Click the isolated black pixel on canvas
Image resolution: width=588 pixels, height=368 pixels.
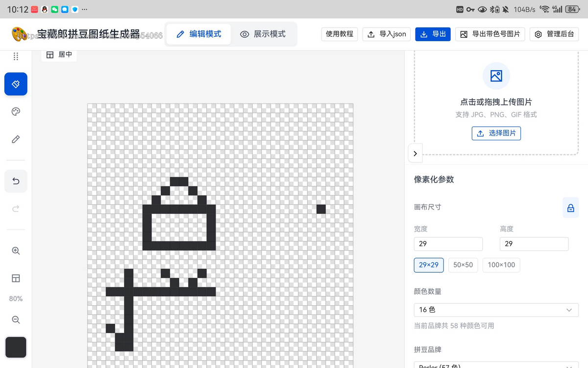(321, 209)
